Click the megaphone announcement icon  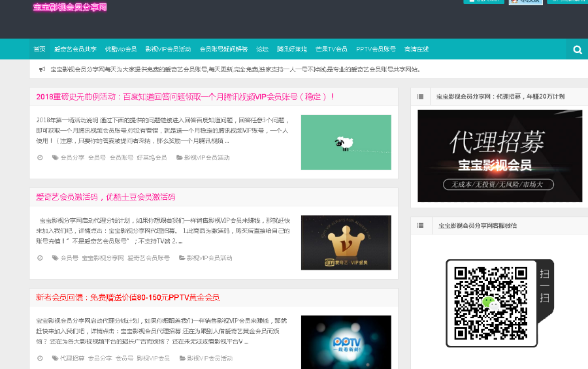pos(42,69)
